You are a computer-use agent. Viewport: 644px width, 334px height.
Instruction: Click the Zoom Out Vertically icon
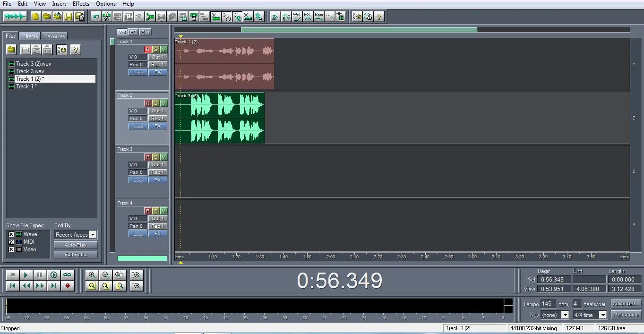(137, 285)
